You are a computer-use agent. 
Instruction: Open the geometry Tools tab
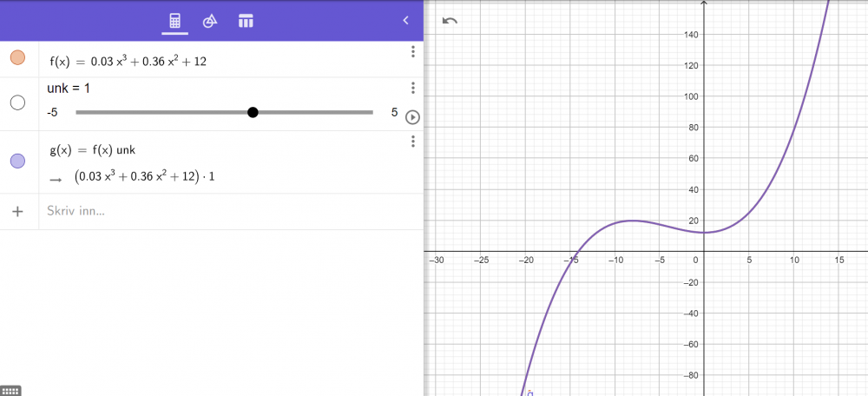coord(210,21)
